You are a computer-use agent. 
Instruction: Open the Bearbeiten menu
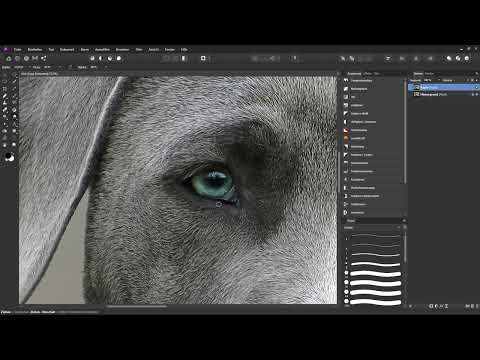coord(35,49)
